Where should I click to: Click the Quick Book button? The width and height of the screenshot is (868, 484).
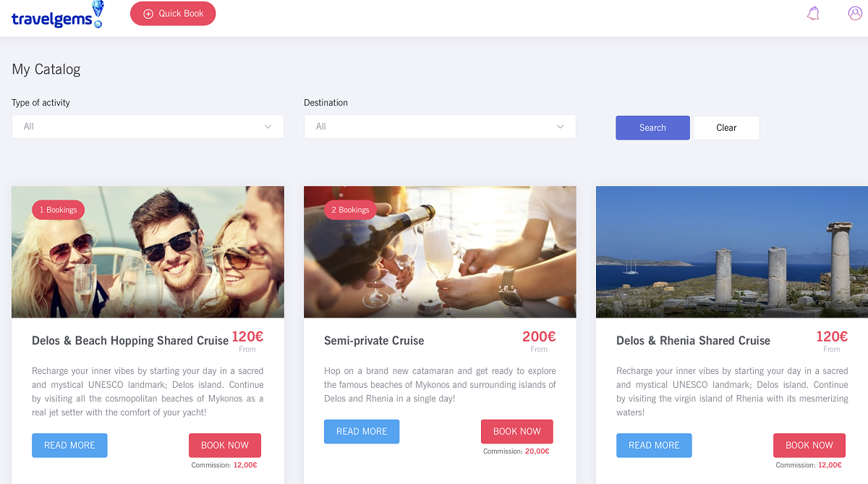coord(173,14)
